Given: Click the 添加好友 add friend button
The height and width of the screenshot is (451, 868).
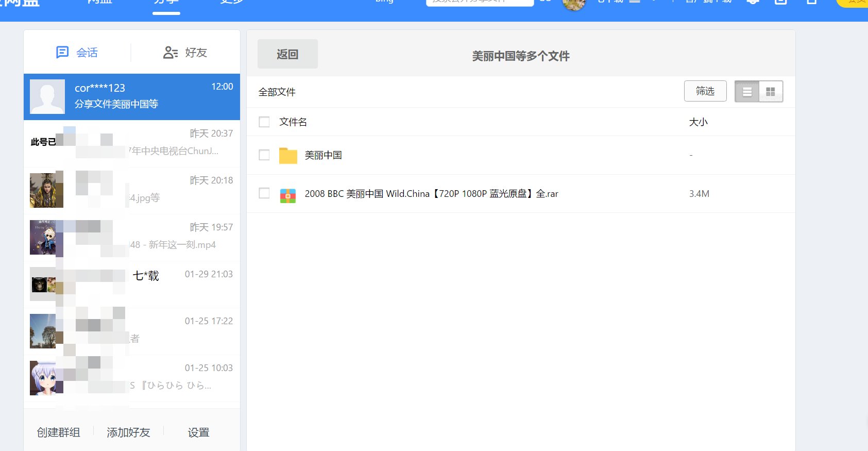Looking at the screenshot, I should pyautogui.click(x=128, y=432).
